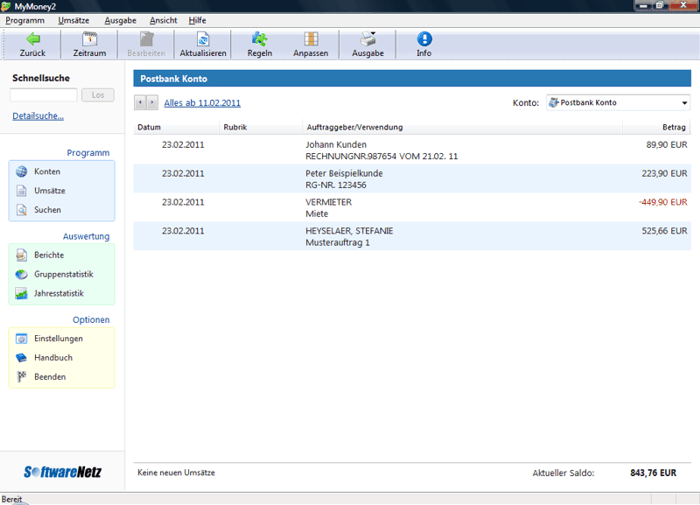The width and height of the screenshot is (700, 505).
Task: Click the Ausgabe printer icon
Action: [x=368, y=39]
